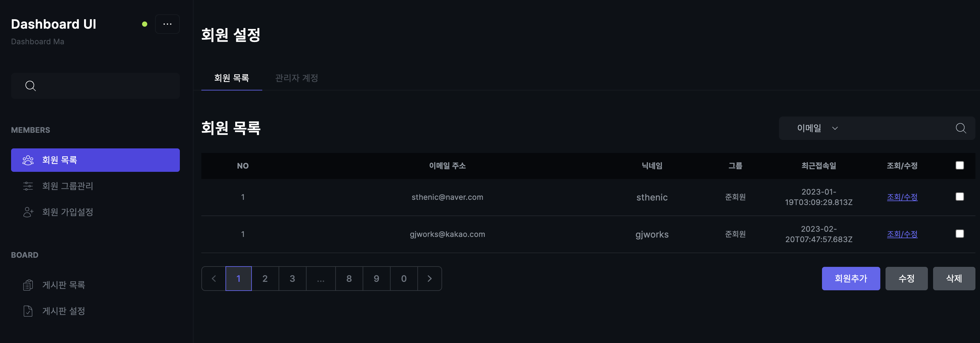Click the 게시판 설정 document icon
Image resolution: width=980 pixels, height=343 pixels.
pos(28,311)
